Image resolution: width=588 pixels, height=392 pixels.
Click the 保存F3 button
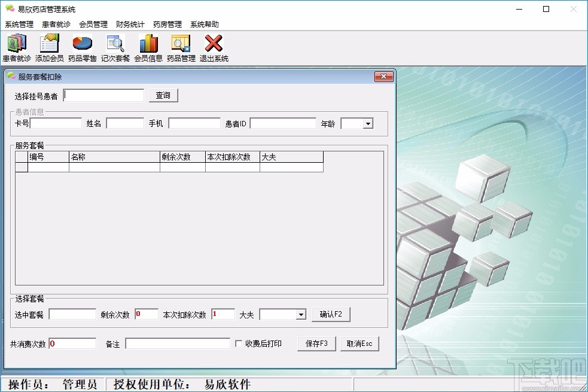(316, 343)
